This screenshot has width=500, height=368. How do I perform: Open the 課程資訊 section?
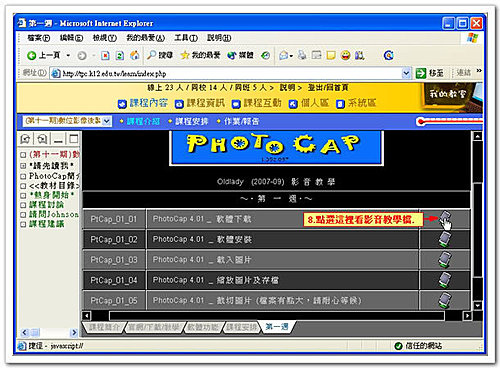point(200,103)
